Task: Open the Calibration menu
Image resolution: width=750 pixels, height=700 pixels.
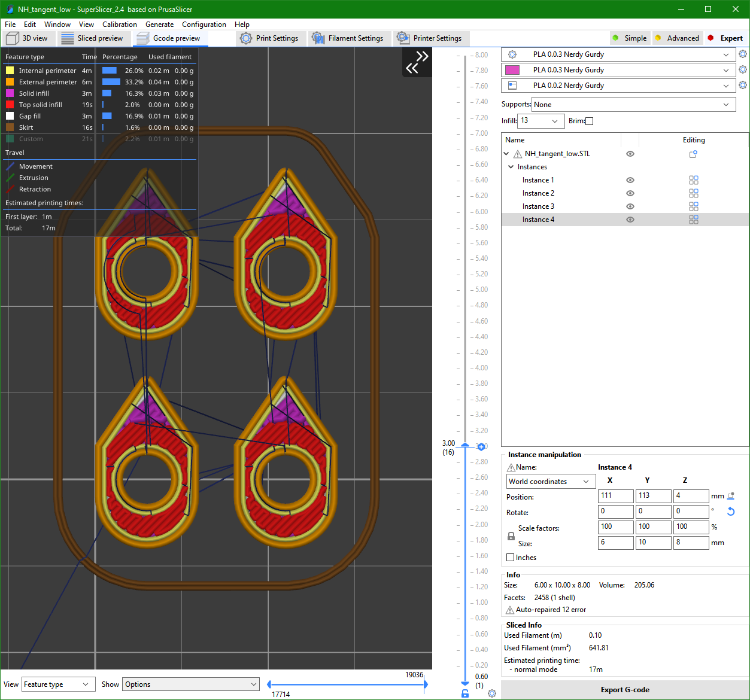Action: pyautogui.click(x=119, y=25)
